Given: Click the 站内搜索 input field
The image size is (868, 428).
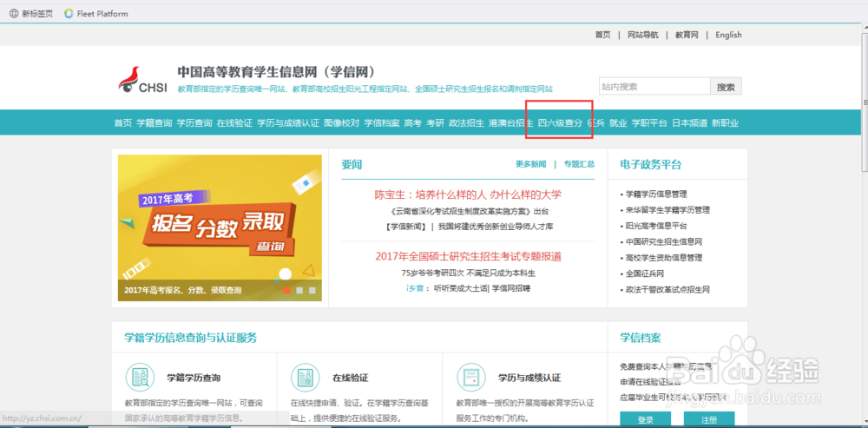Looking at the screenshot, I should pos(654,86).
